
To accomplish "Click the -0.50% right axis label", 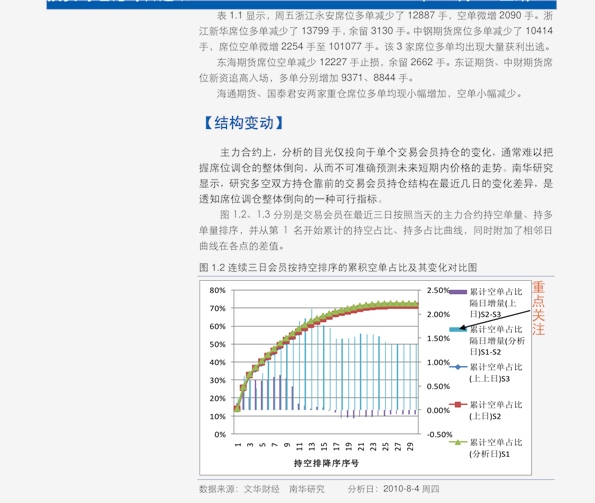I will tap(440, 434).
